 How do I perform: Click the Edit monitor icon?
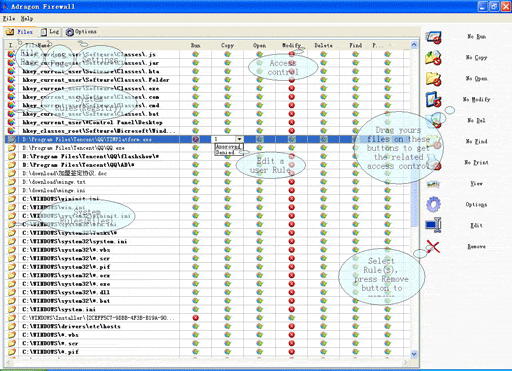click(x=433, y=225)
